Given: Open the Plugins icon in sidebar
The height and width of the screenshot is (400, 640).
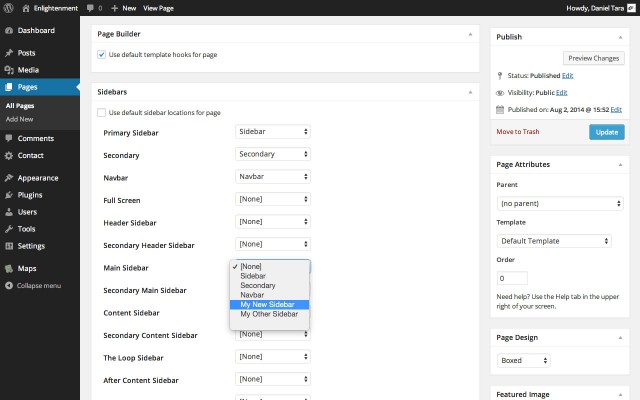Looking at the screenshot, I should pos(9,195).
